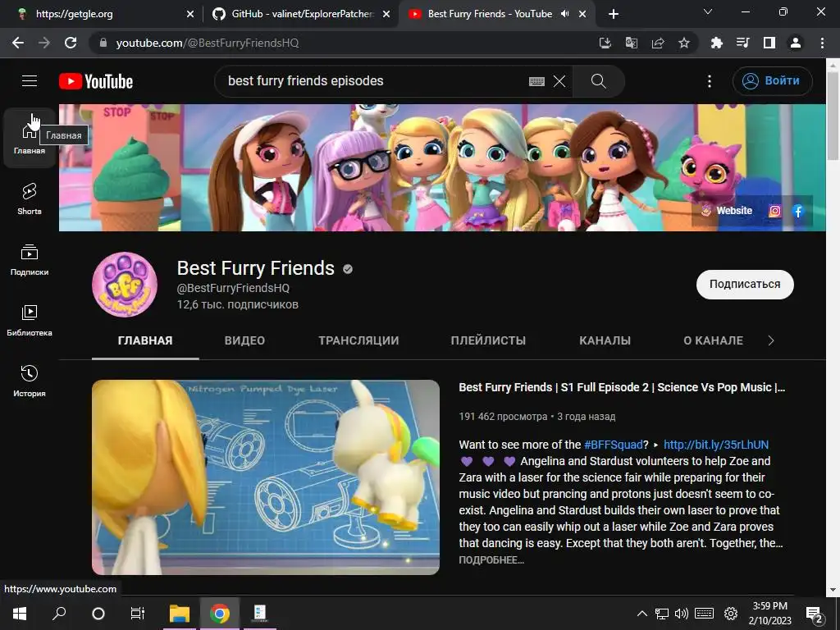Play the featured Science Vs Pop Music video
The width and height of the screenshot is (840, 630).
pos(266,477)
